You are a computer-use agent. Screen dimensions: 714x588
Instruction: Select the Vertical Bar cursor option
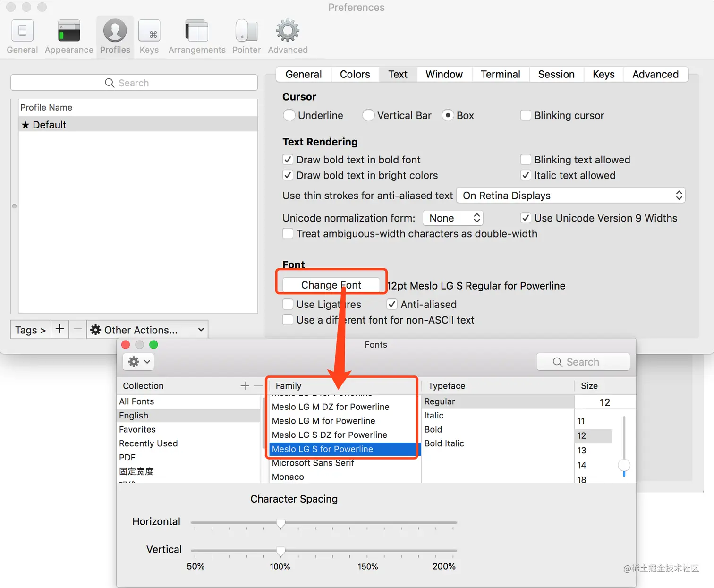tap(368, 115)
